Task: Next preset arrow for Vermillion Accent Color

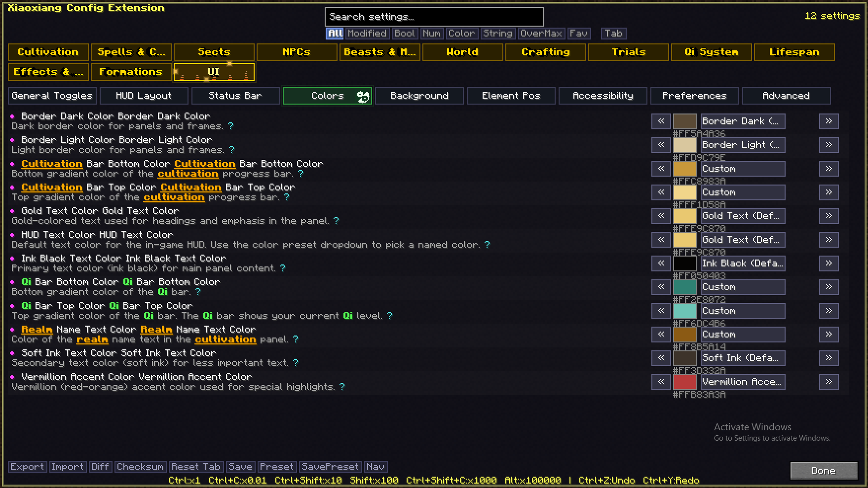Action: (829, 382)
